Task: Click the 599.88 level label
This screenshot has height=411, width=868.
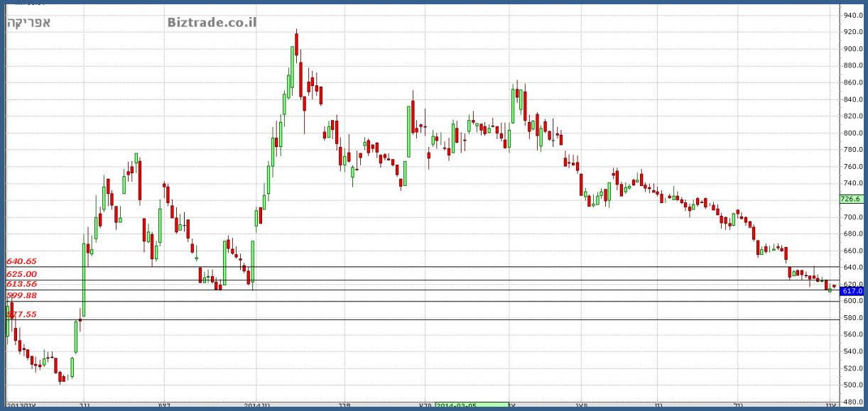Action: click(x=21, y=295)
